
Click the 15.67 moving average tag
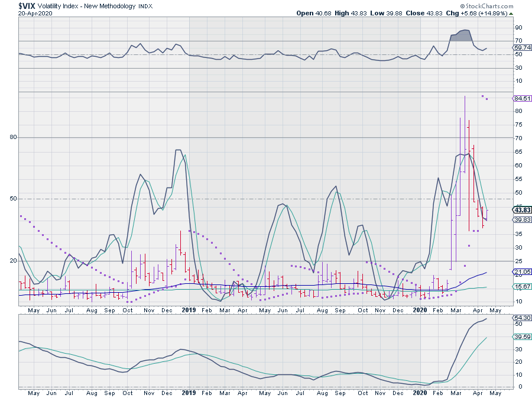click(521, 287)
